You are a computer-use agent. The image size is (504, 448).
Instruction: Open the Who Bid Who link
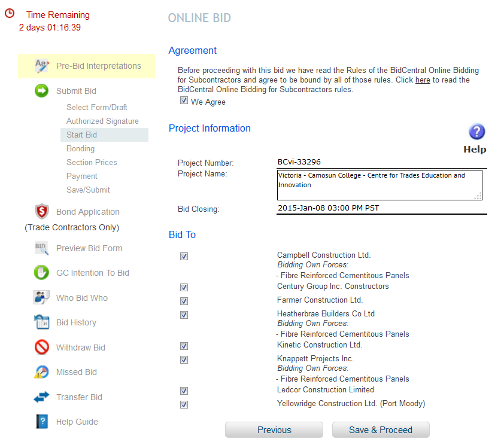[x=82, y=298]
